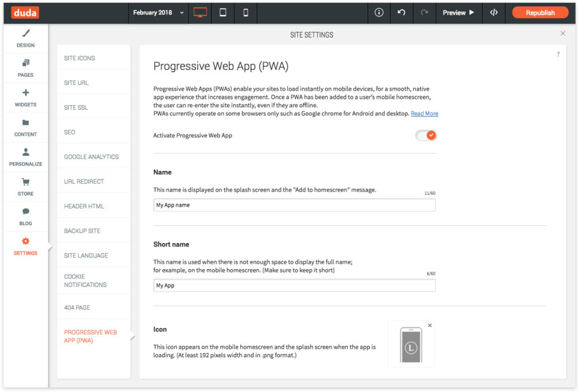
Task: Select Site Icons settings
Action: point(94,58)
